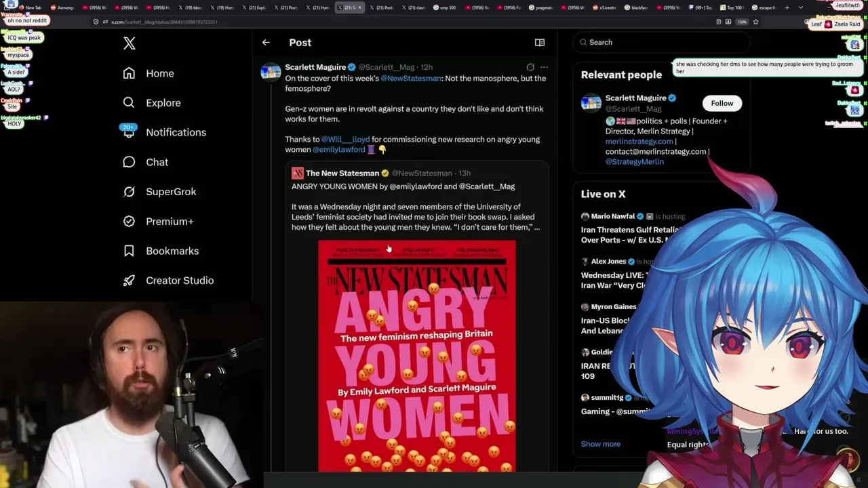The image size is (868, 488).
Task: Switch to the Asmongold browser tab
Action: click(62, 7)
